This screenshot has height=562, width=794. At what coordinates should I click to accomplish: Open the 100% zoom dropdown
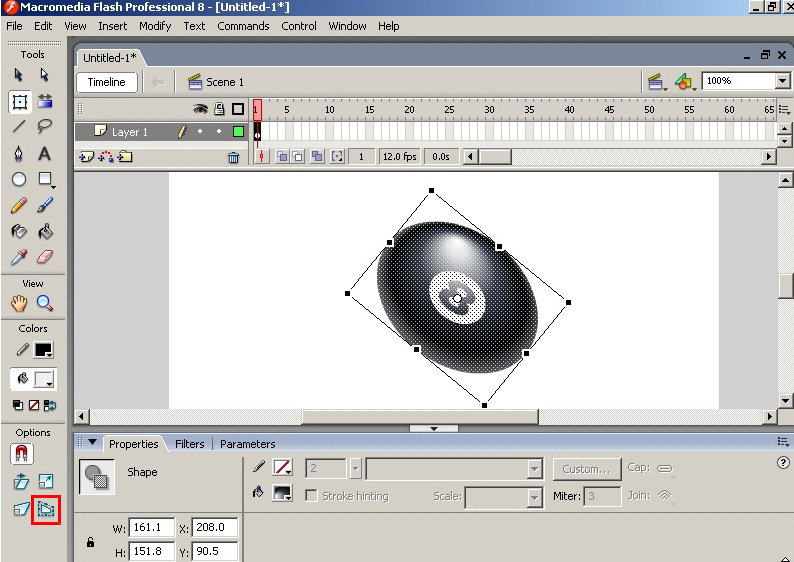782,81
